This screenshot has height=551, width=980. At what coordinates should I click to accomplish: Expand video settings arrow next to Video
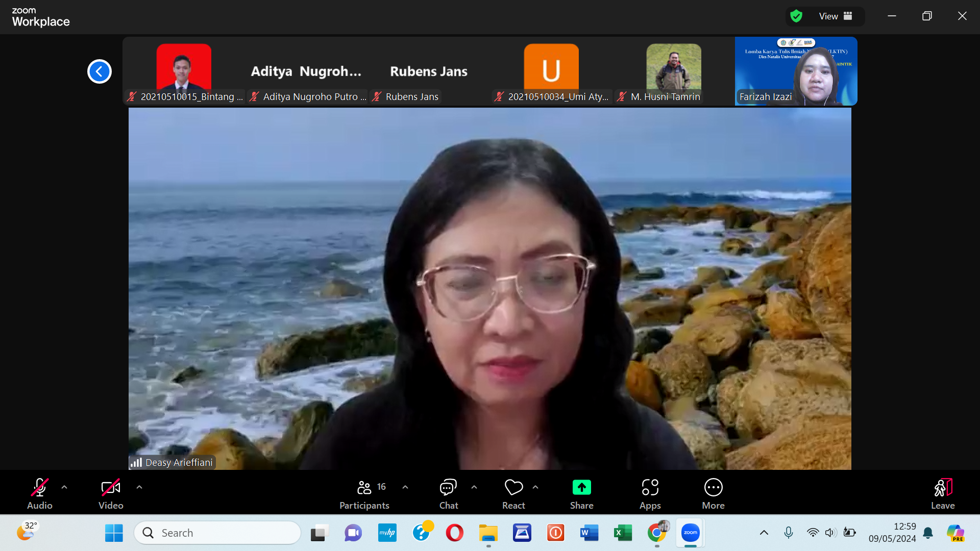click(x=139, y=487)
